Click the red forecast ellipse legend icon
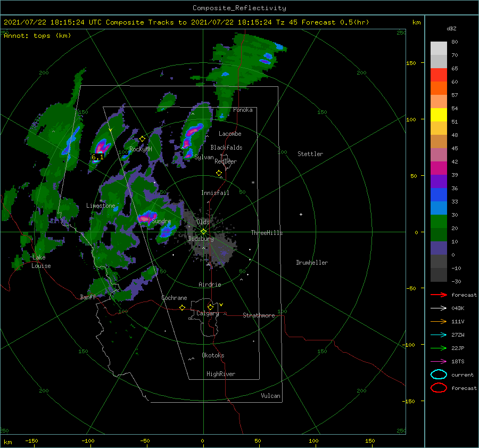 click(x=439, y=388)
